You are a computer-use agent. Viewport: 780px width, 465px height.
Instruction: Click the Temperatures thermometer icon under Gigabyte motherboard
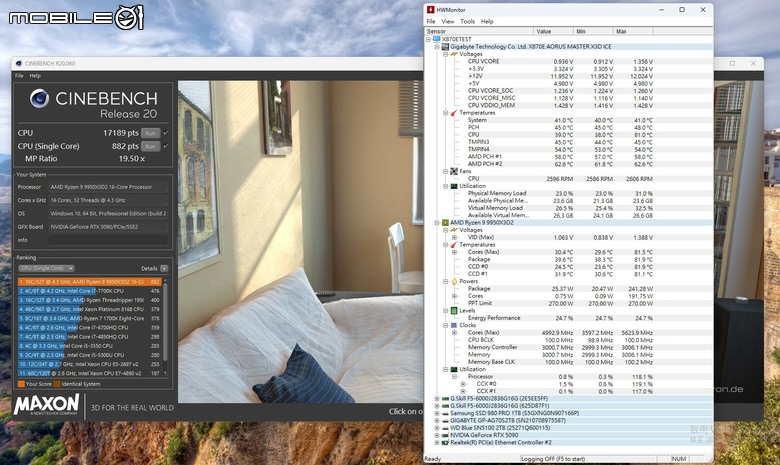[x=454, y=112]
